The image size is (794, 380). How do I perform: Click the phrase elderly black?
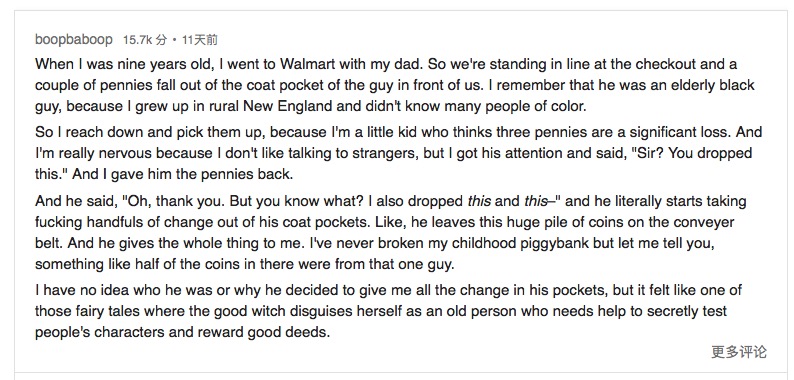pos(713,85)
